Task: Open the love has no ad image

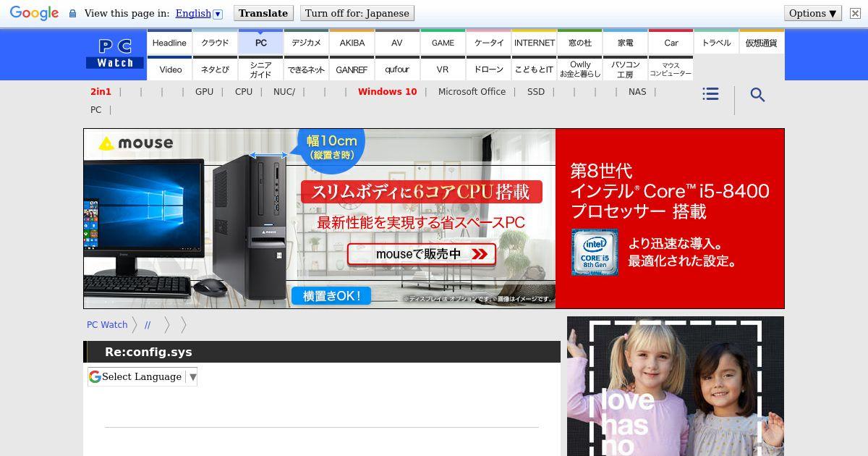Action: (x=676, y=387)
